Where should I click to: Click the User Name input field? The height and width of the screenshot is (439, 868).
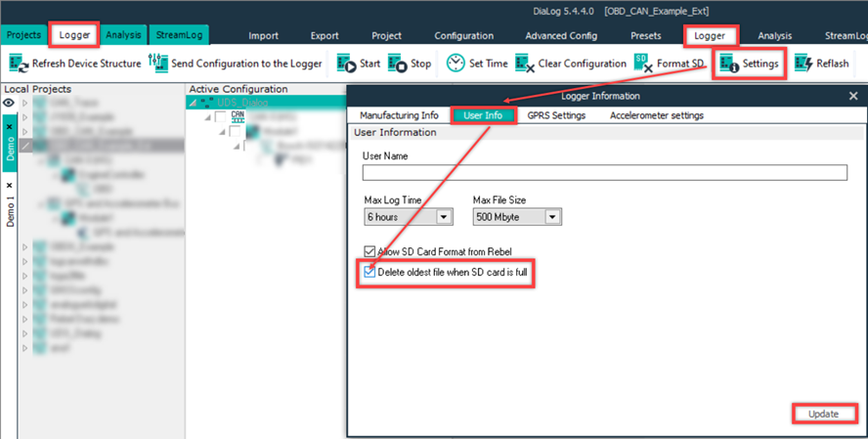603,173
